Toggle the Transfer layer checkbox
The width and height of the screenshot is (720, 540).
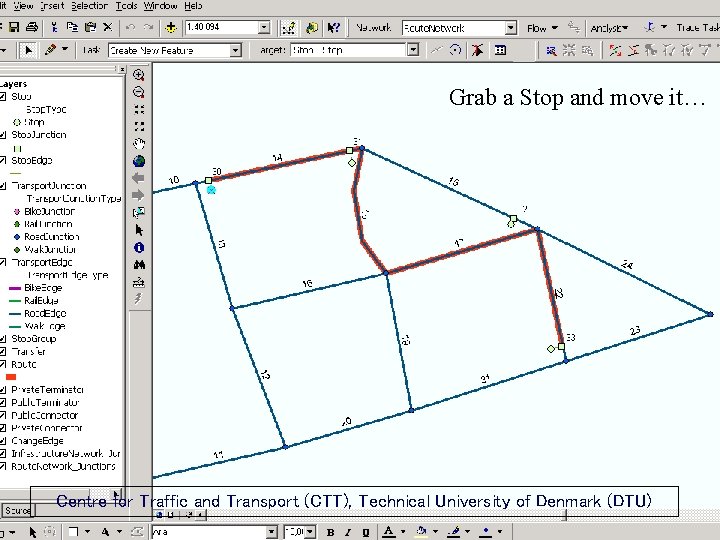pos(3,352)
